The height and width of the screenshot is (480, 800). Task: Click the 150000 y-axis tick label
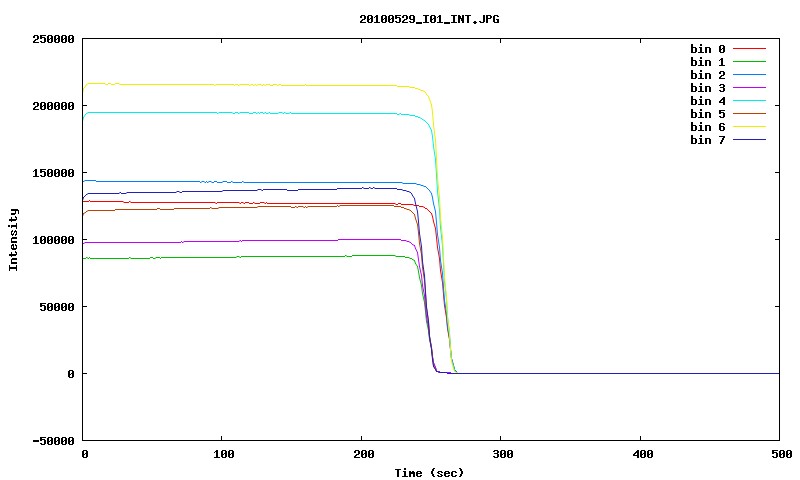click(x=53, y=173)
